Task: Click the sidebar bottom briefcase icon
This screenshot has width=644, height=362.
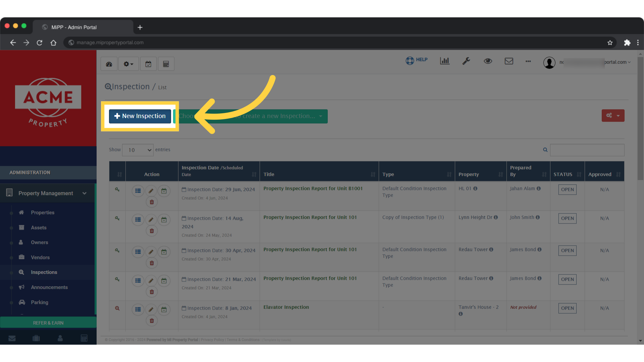Action: (36, 338)
